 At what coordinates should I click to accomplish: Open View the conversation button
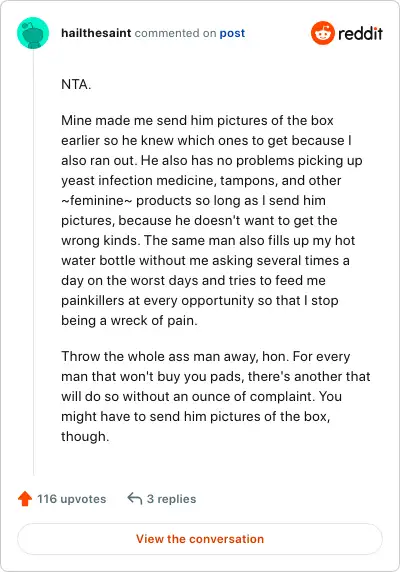coord(200,539)
